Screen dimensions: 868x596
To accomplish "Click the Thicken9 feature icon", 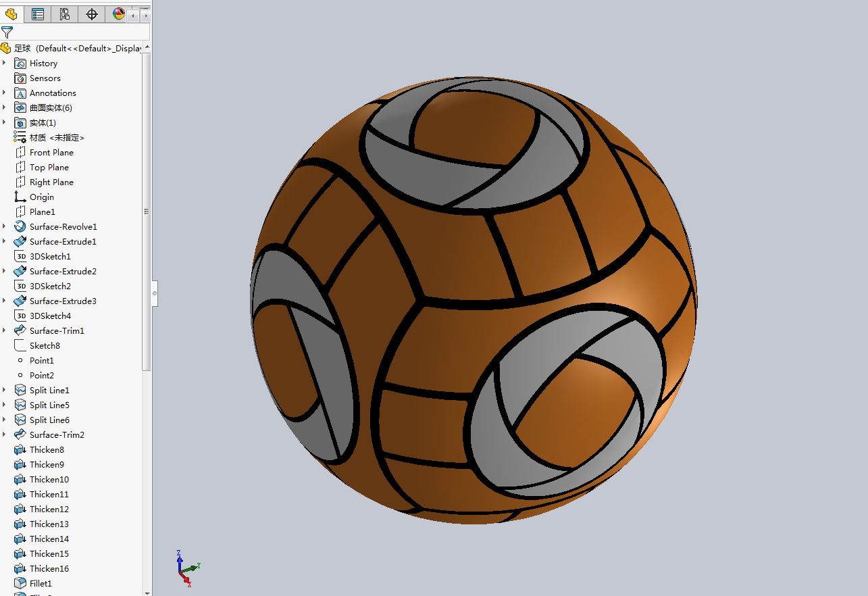I will [20, 464].
